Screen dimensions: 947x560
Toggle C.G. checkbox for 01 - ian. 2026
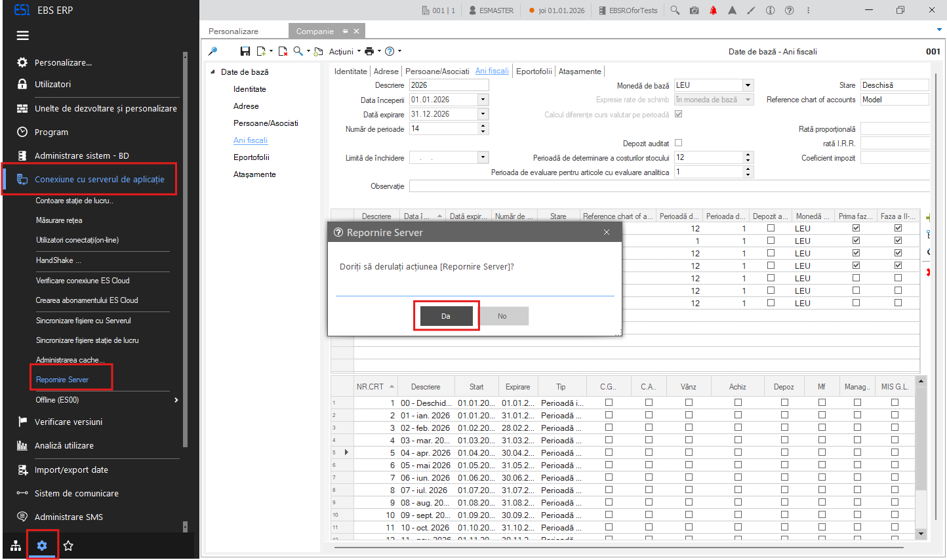(609, 415)
